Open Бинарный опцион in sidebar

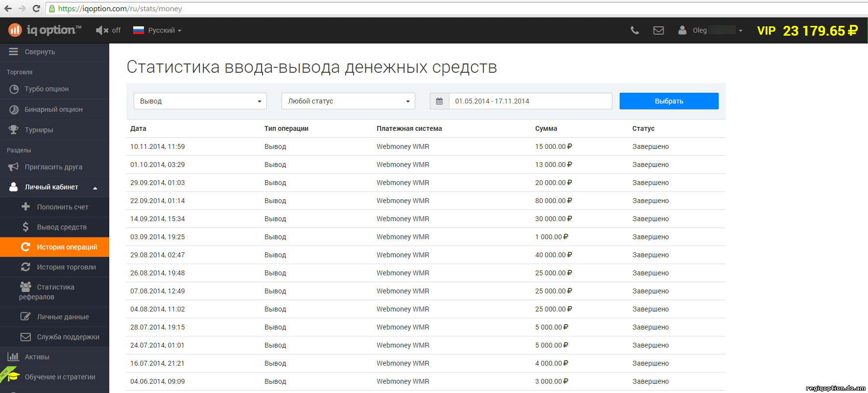coord(55,110)
